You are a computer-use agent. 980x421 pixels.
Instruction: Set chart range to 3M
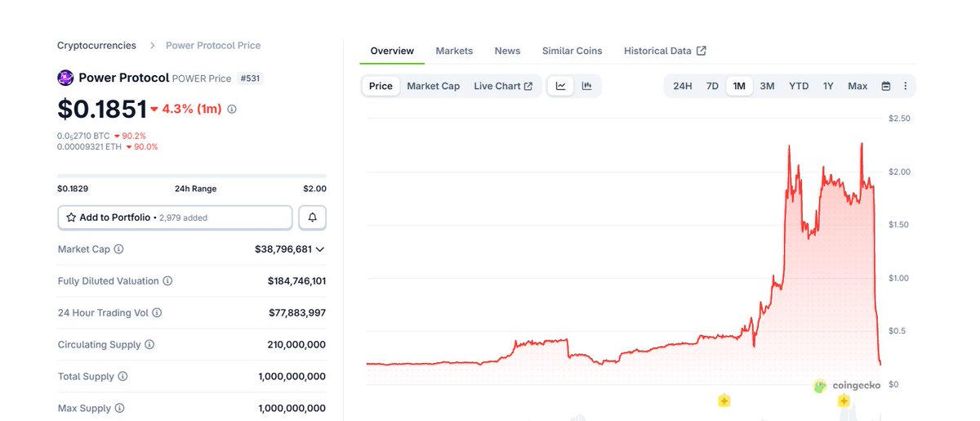click(767, 86)
